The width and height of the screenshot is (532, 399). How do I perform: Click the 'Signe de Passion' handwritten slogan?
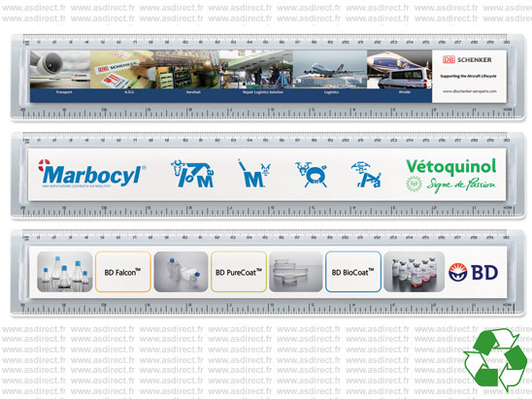click(x=461, y=184)
